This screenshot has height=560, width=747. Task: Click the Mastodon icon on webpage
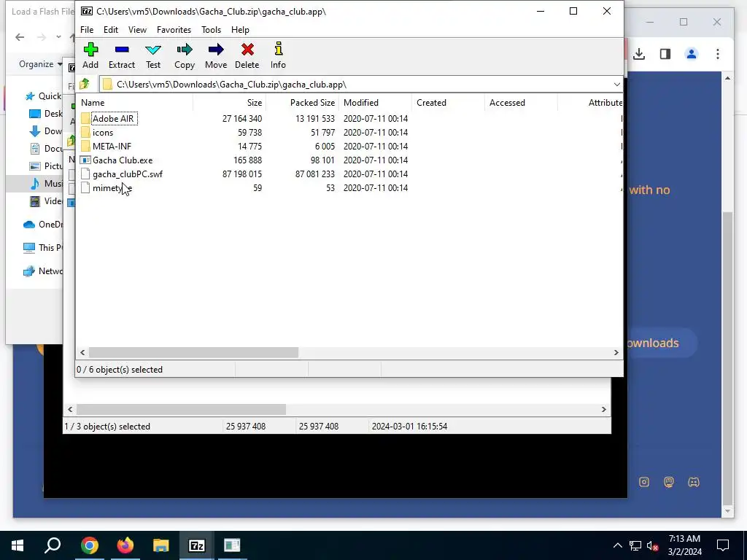[669, 482]
